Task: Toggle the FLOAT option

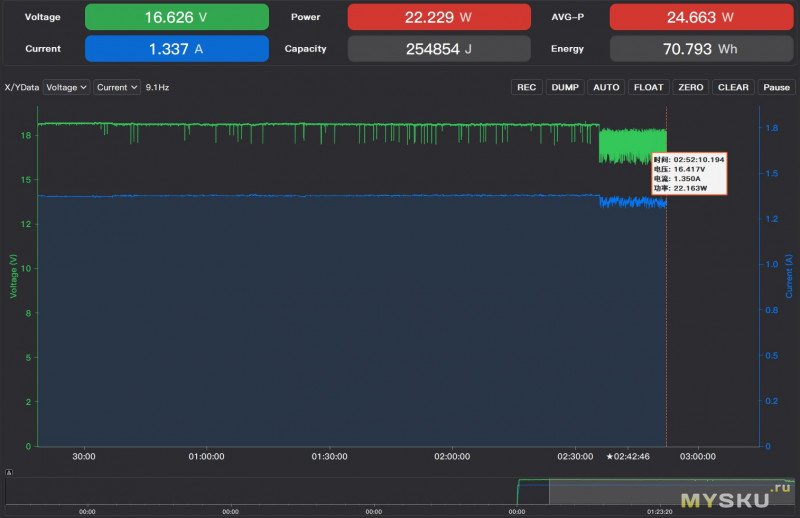Action: (648, 88)
